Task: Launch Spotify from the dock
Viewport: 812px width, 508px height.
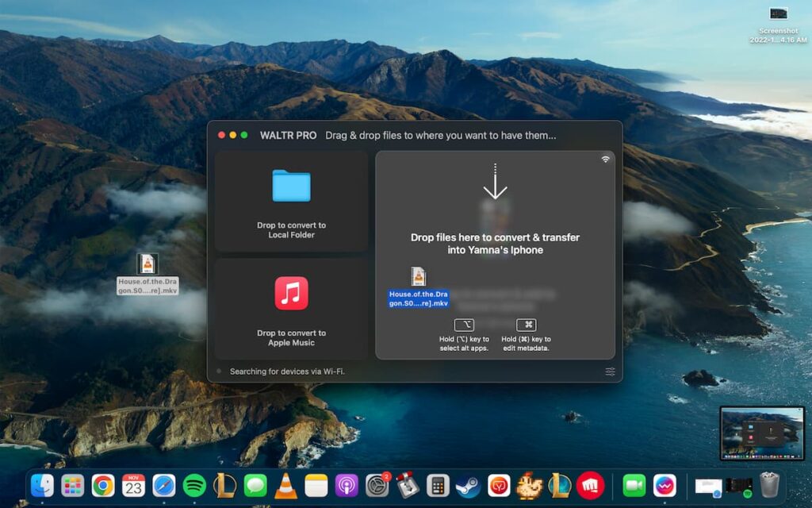Action: (x=194, y=485)
